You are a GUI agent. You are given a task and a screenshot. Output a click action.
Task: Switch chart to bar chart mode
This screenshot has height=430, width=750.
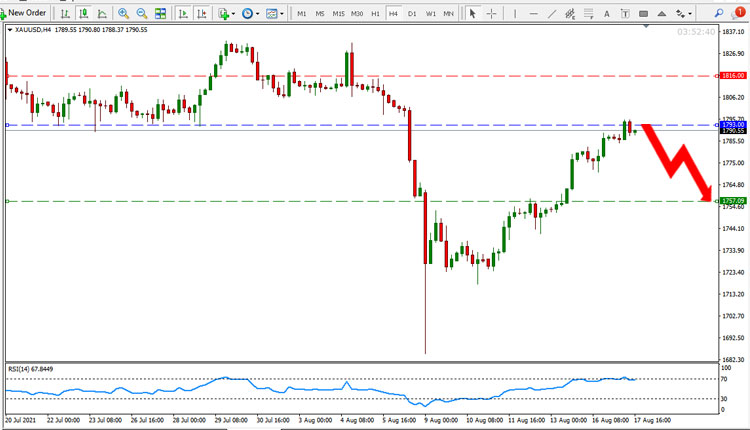(x=65, y=14)
